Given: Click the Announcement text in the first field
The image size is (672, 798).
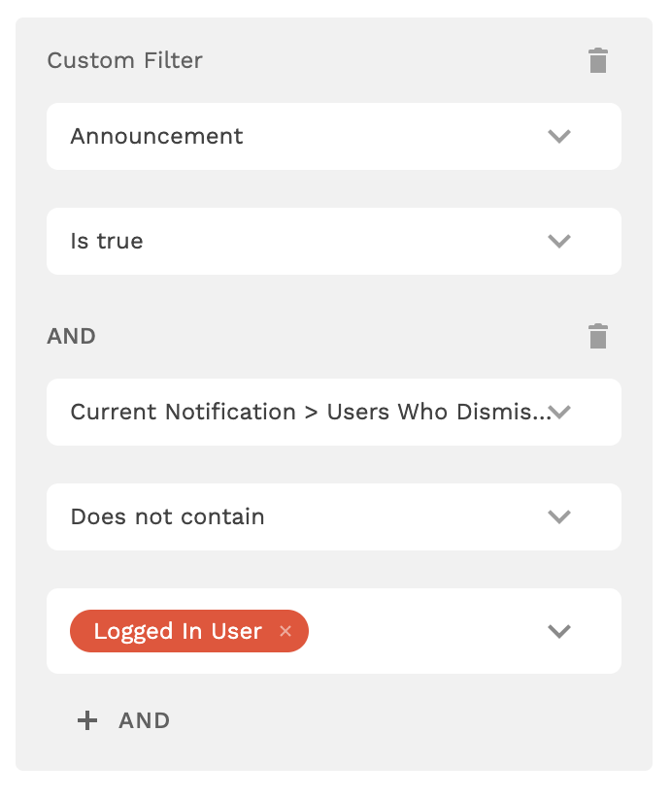Looking at the screenshot, I should (156, 137).
